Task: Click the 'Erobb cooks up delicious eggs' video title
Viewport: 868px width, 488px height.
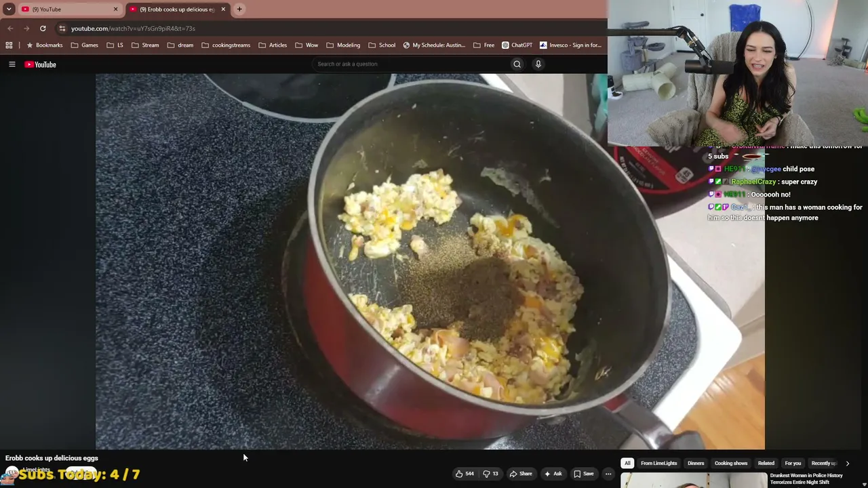Action: pos(52,458)
